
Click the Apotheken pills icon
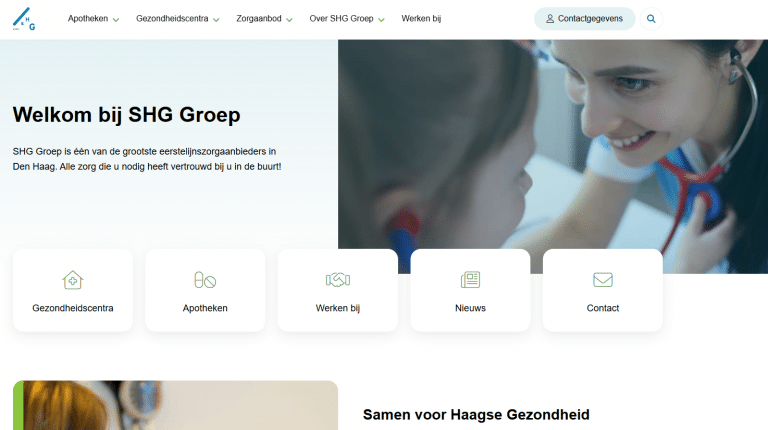point(205,280)
